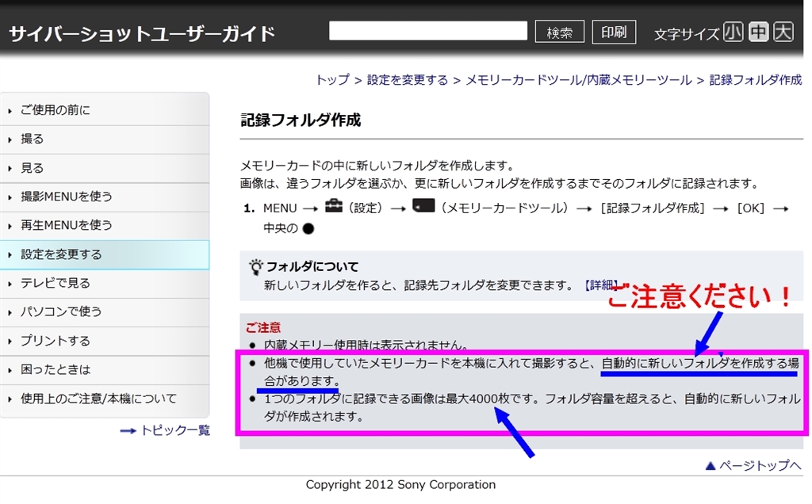Click the 印刷 print button

[x=614, y=32]
